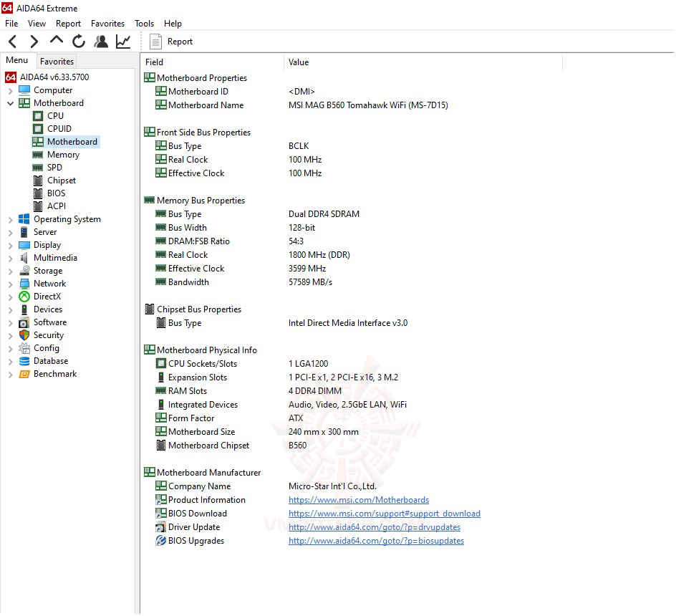Expand the Display tree node
The width and height of the screenshot is (676, 616).
click(10, 246)
